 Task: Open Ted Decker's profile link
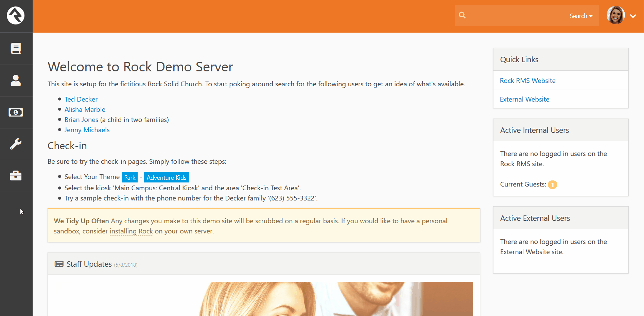tap(81, 99)
